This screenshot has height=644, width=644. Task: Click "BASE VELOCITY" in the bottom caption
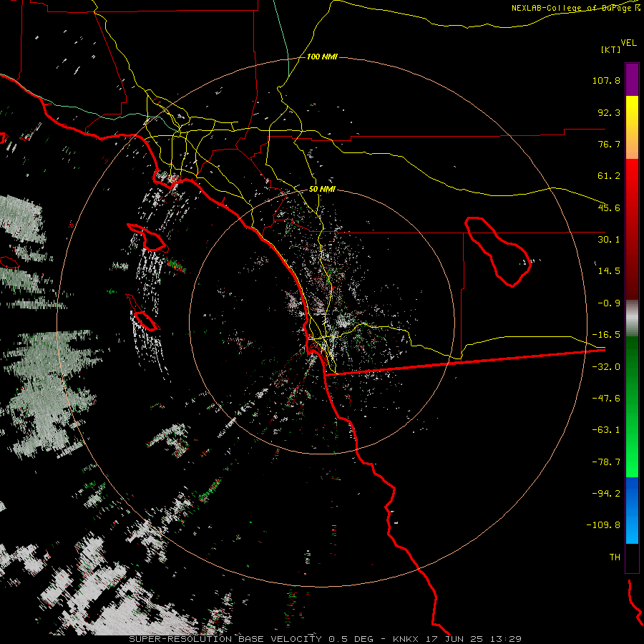[280, 639]
